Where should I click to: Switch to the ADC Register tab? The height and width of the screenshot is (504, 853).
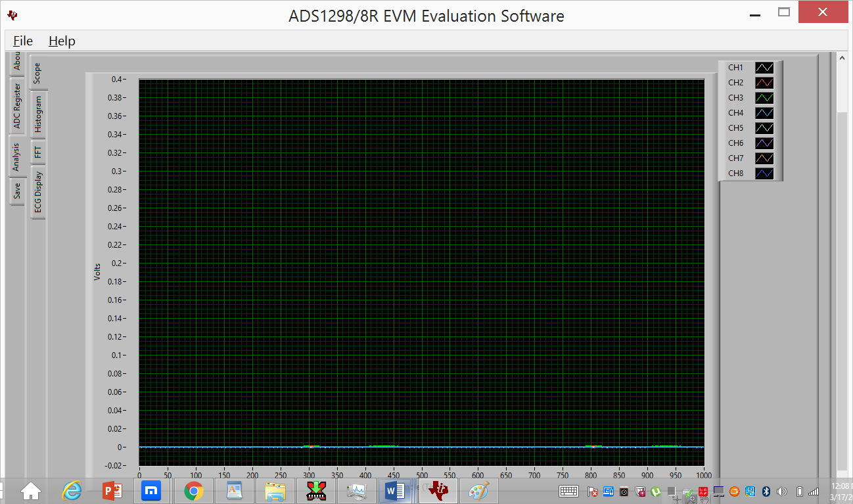click(16, 105)
